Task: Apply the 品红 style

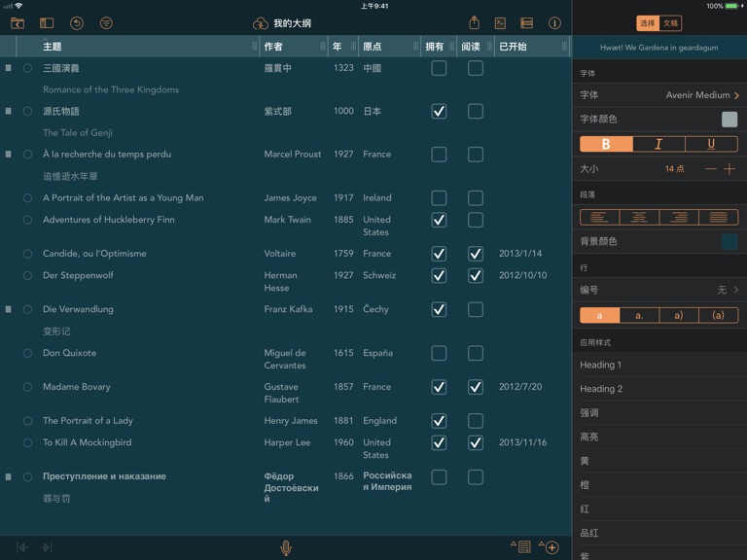Action: click(x=659, y=533)
